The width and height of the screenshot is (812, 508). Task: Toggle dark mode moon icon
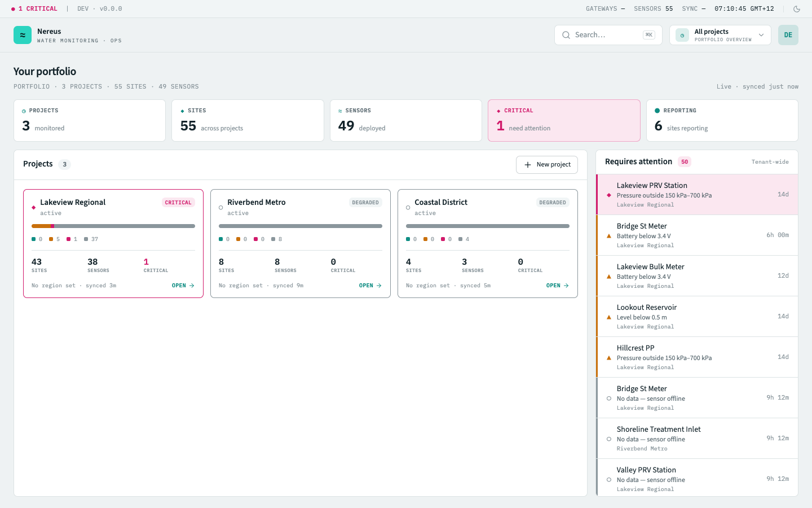(797, 9)
